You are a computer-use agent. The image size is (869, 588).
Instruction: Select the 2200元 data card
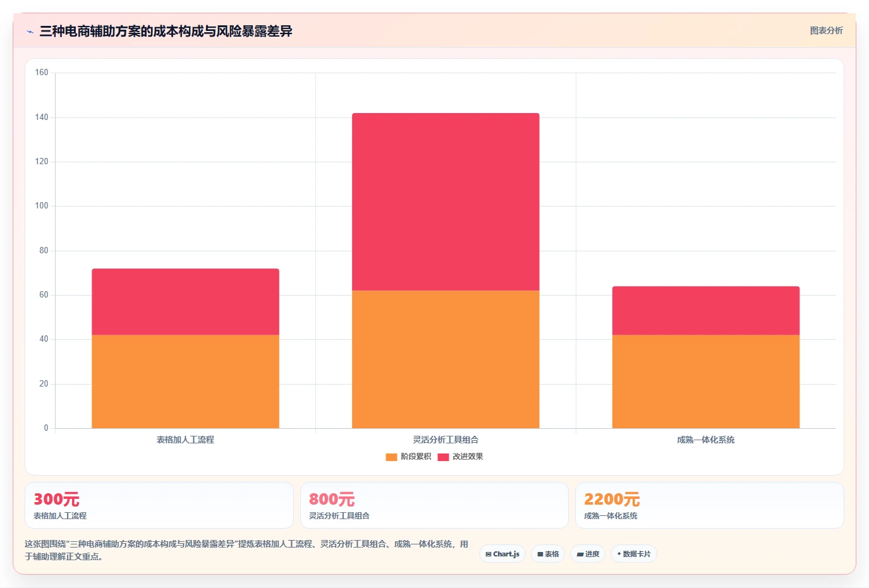tap(710, 505)
